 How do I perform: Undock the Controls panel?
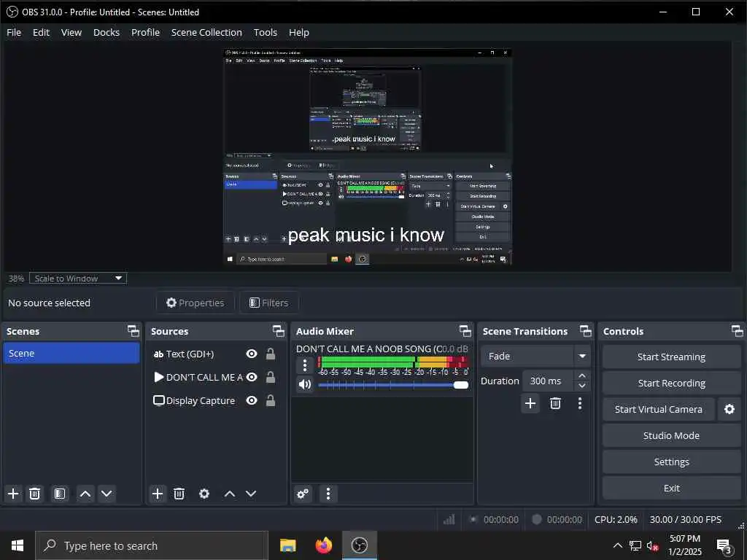coord(737,331)
